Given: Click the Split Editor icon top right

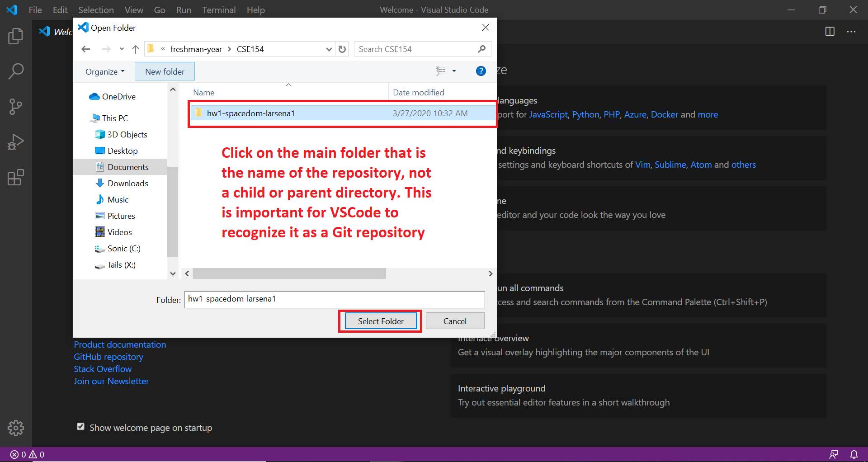Looking at the screenshot, I should [830, 32].
